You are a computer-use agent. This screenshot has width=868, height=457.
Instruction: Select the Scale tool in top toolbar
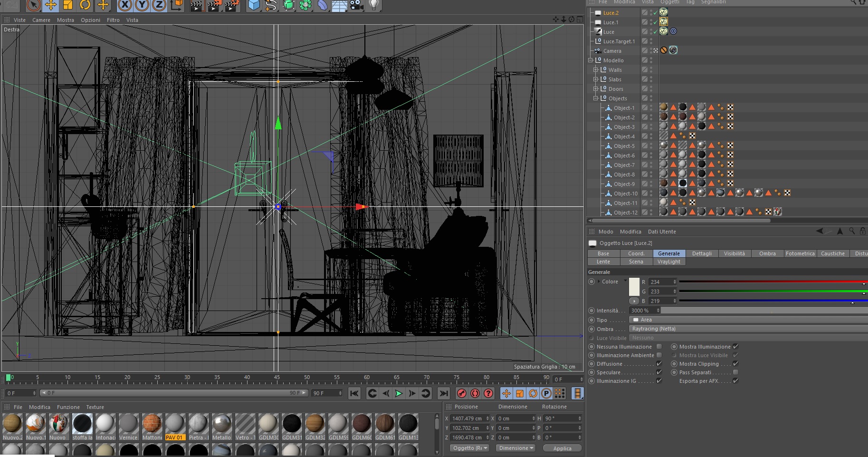tap(68, 5)
